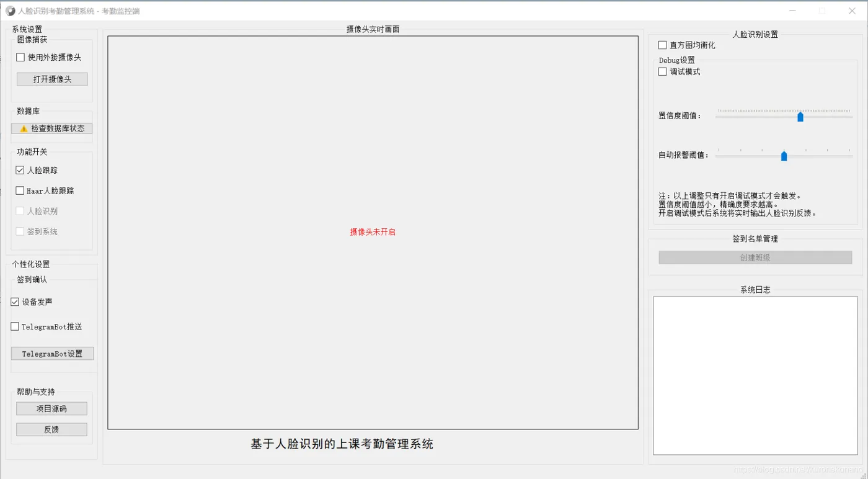Open the 项目源码 project source
The height and width of the screenshot is (479, 868).
pyautogui.click(x=51, y=408)
